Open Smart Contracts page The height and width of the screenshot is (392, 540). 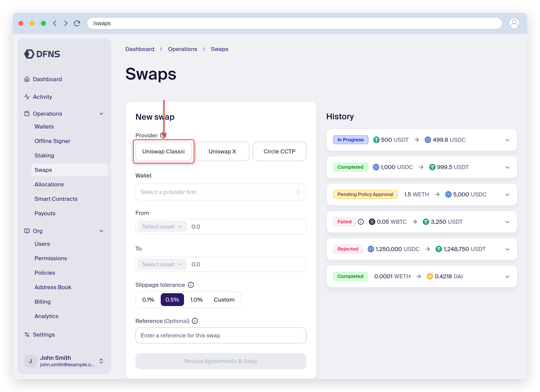pos(56,199)
